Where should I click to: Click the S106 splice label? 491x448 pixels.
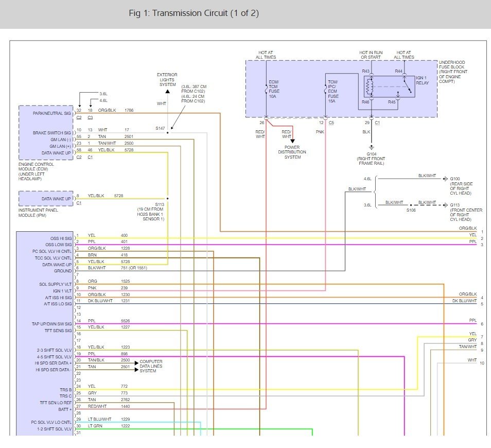pos(411,210)
